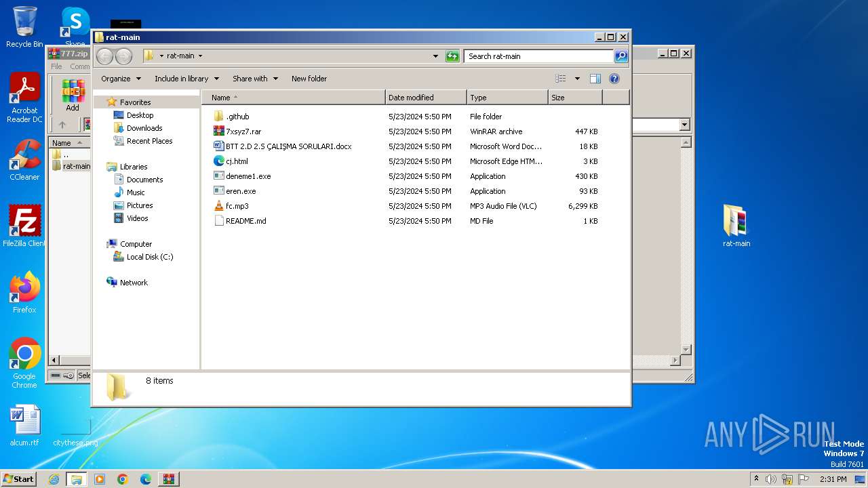Click the search magnifier icon

(x=620, y=56)
